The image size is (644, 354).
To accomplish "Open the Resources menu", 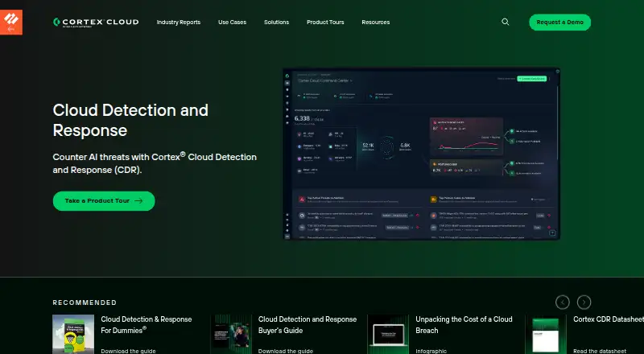I will pyautogui.click(x=375, y=23).
